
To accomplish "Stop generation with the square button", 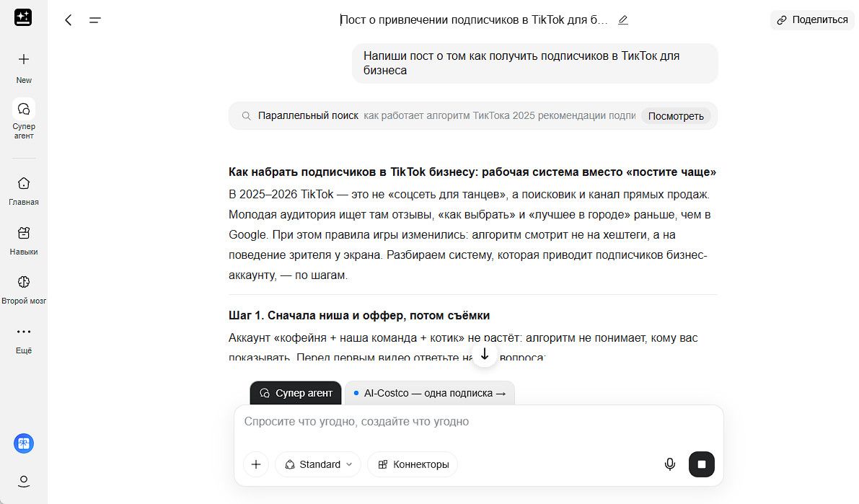I will pyautogui.click(x=701, y=464).
